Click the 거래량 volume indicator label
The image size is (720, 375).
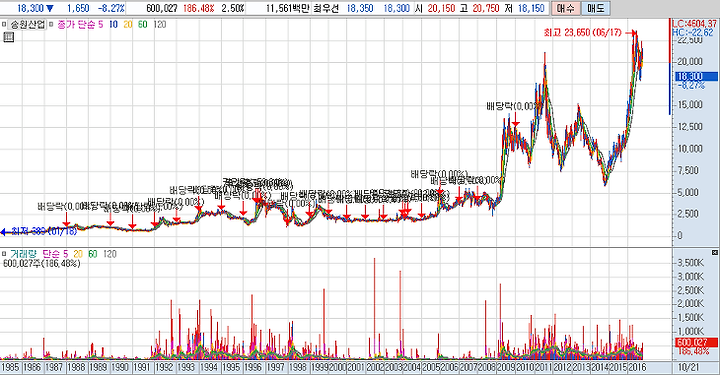pos(22,254)
